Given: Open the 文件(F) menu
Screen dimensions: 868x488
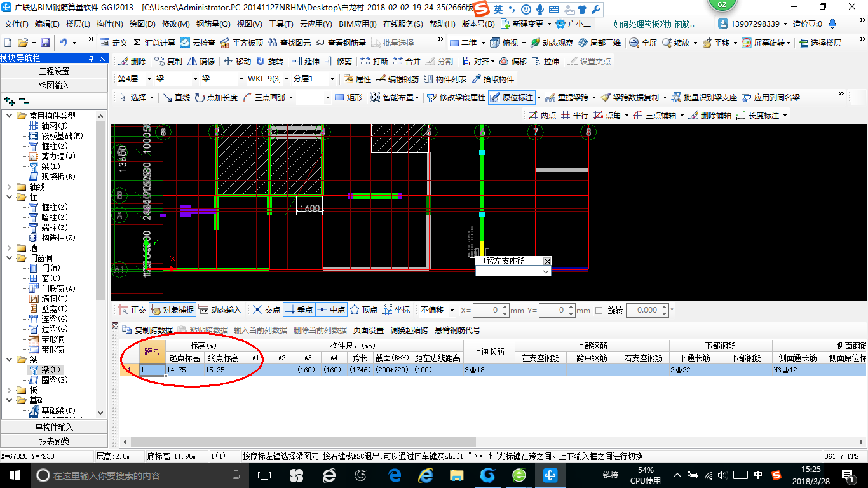Looking at the screenshot, I should click(17, 24).
